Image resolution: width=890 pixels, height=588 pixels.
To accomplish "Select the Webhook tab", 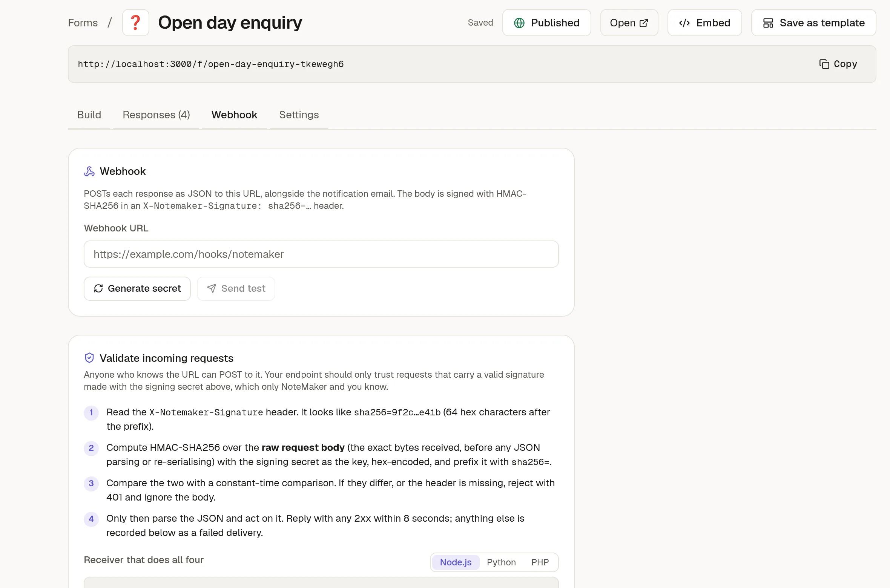I will coord(234,115).
